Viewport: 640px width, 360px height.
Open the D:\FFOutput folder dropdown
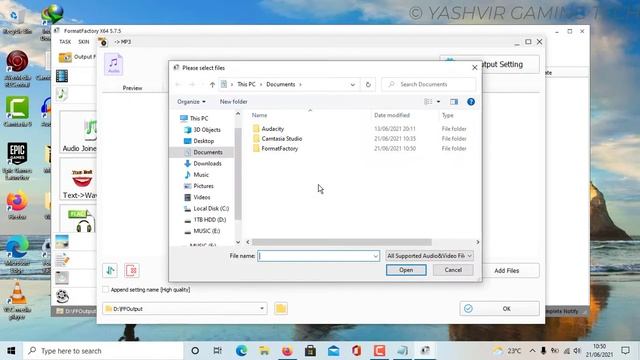[262, 309]
